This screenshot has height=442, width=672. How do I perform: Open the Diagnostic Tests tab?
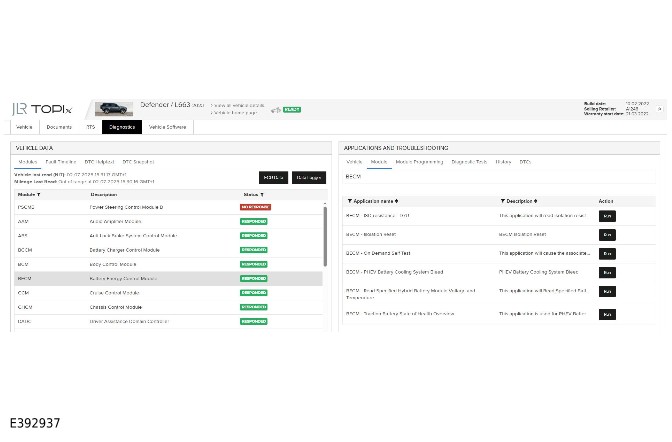tap(469, 162)
